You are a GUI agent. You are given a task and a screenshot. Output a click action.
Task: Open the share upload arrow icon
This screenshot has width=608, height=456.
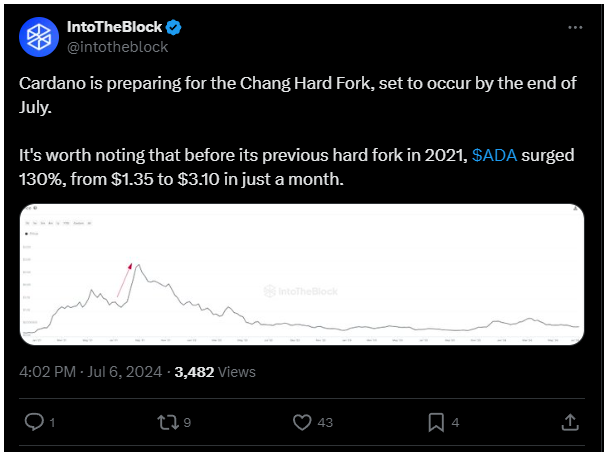tap(570, 422)
